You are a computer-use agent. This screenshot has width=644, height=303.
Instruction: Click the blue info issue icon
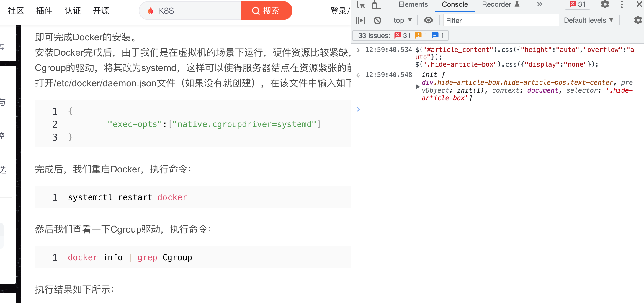[435, 35]
